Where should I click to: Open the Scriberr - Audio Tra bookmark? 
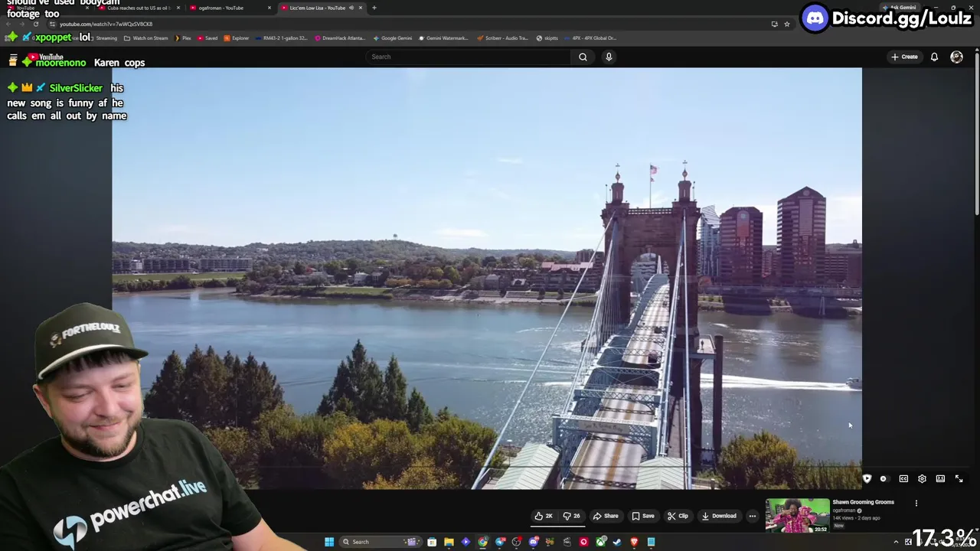coord(501,37)
